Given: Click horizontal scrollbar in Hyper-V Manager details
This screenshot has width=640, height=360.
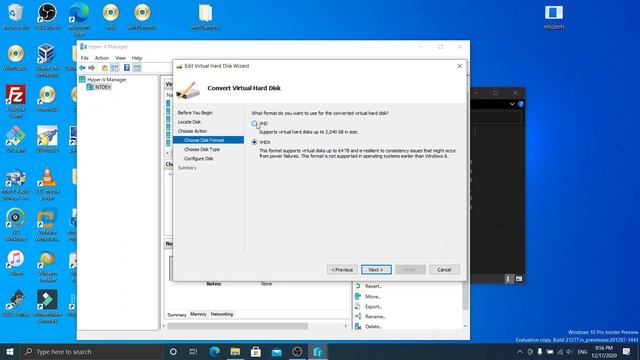Looking at the screenshot, I should coord(237,326).
